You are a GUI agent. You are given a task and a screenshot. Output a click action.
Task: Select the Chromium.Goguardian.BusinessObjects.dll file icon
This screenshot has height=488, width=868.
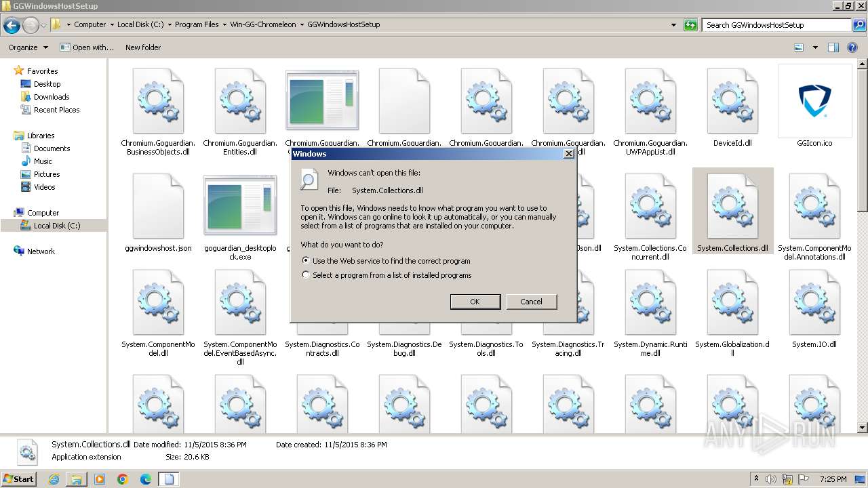158,101
